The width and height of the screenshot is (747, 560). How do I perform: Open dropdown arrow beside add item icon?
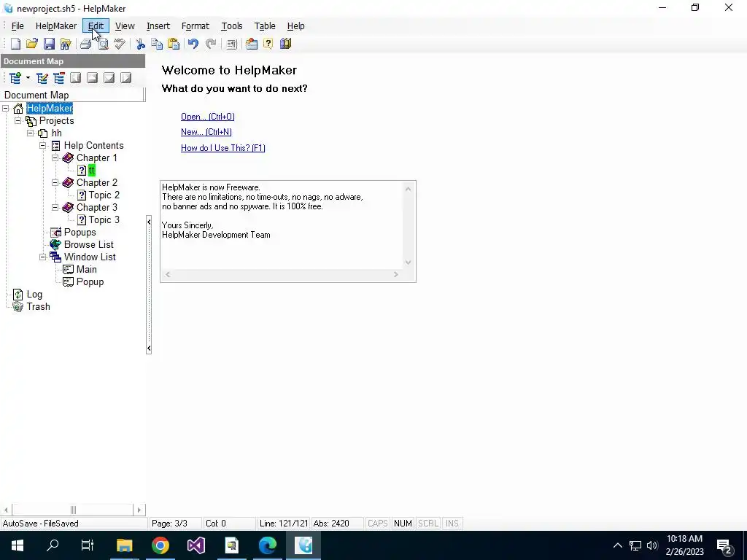coord(28,77)
